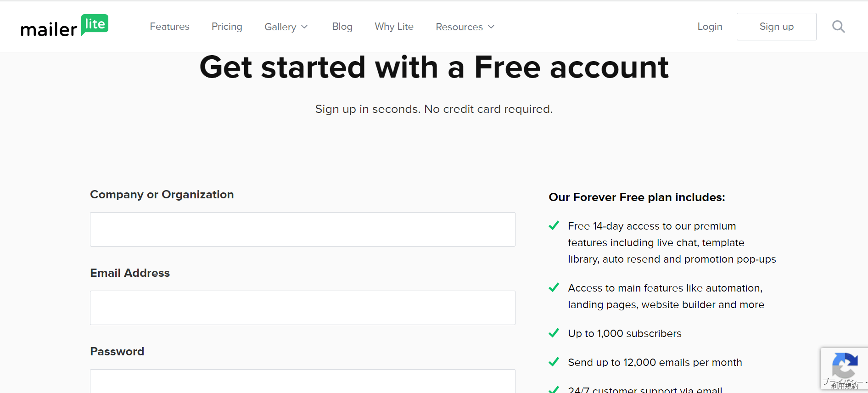Select the Password input box
Viewport: 868px width, 393px height.
(x=302, y=381)
